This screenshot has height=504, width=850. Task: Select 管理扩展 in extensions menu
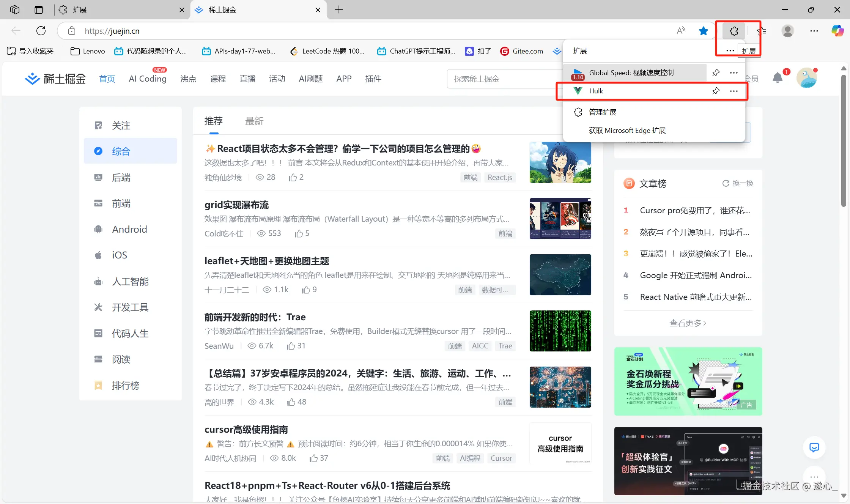[x=603, y=112]
